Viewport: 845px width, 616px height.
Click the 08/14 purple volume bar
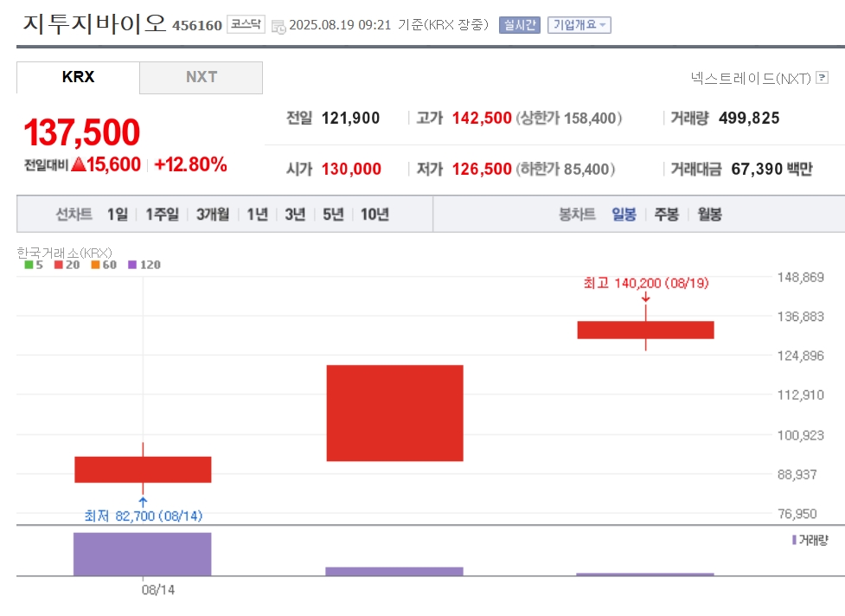[142, 554]
